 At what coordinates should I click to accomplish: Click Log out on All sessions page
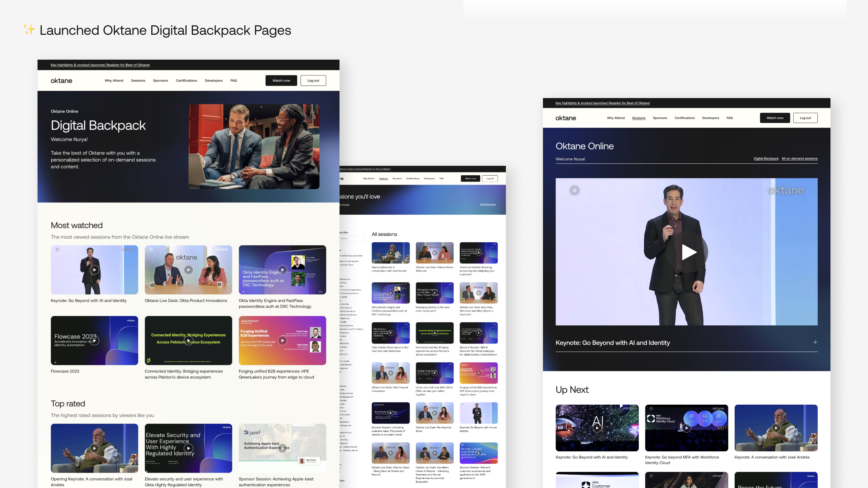[490, 178]
